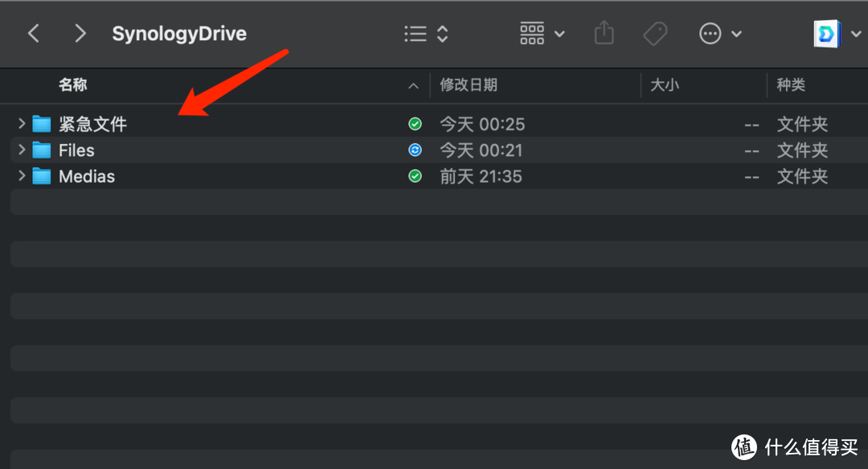Go forward with the right arrow button

point(80,34)
